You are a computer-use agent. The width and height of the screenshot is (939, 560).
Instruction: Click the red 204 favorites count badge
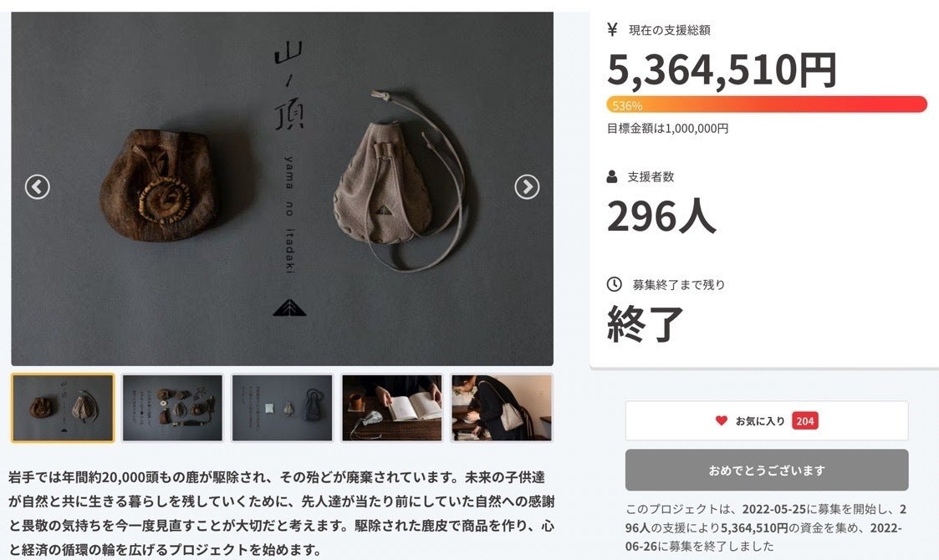coord(805,421)
